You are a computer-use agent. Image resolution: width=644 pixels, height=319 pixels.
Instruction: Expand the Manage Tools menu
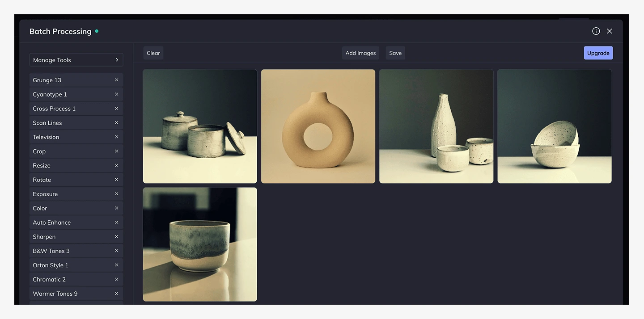76,60
